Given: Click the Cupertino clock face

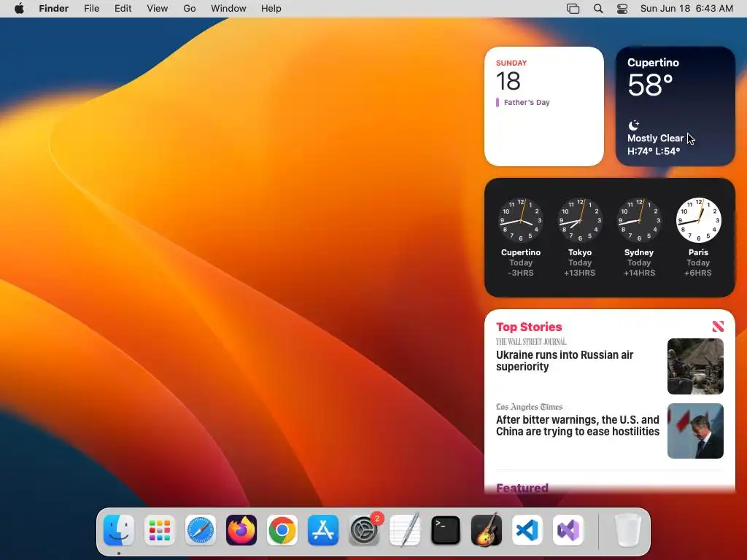Looking at the screenshot, I should pyautogui.click(x=521, y=220).
